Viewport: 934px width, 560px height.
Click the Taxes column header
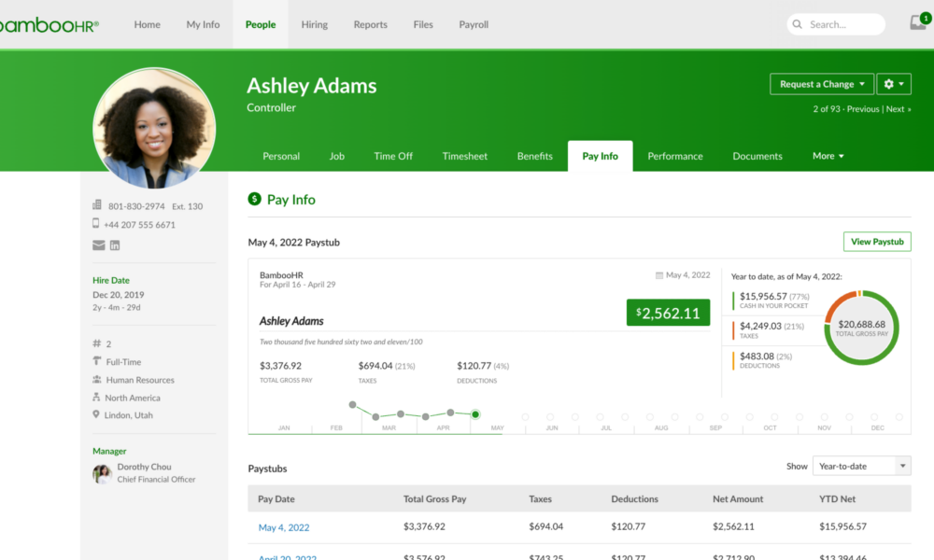coord(540,498)
